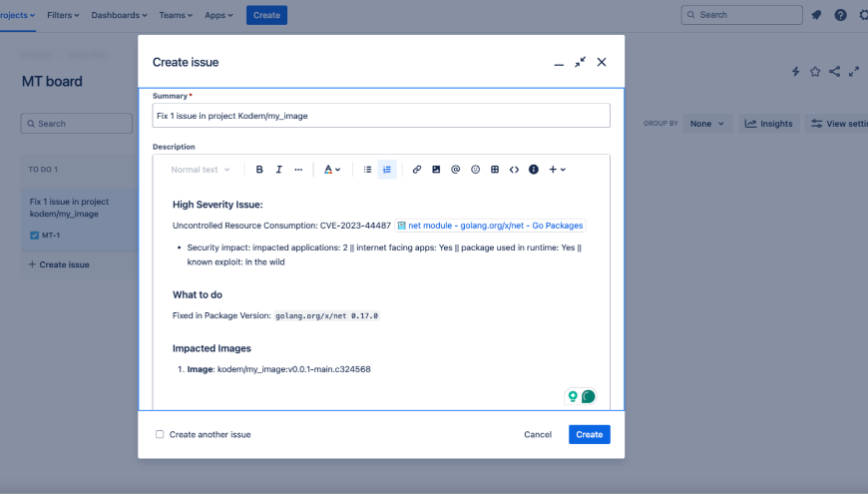Image resolution: width=868 pixels, height=494 pixels.
Task: Toggle italic formatting in description toolbar
Action: pos(279,170)
